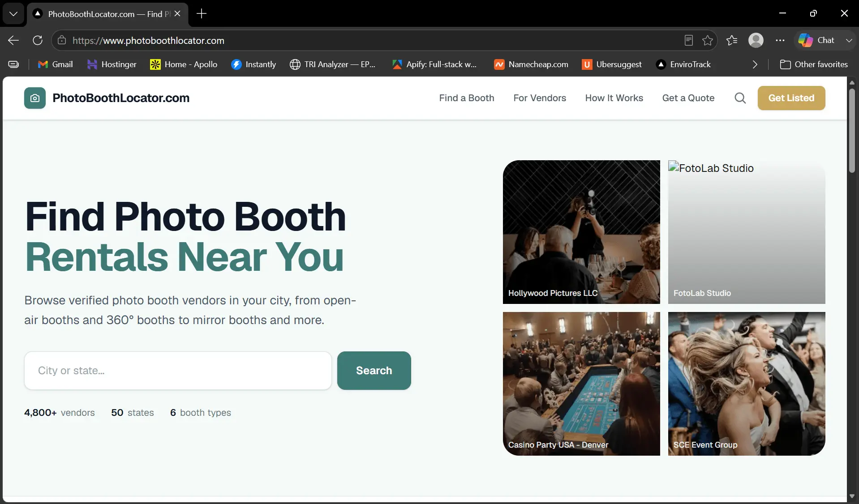Open the Instantly bookmark
Viewport: 859px width, 504px height.
click(253, 64)
